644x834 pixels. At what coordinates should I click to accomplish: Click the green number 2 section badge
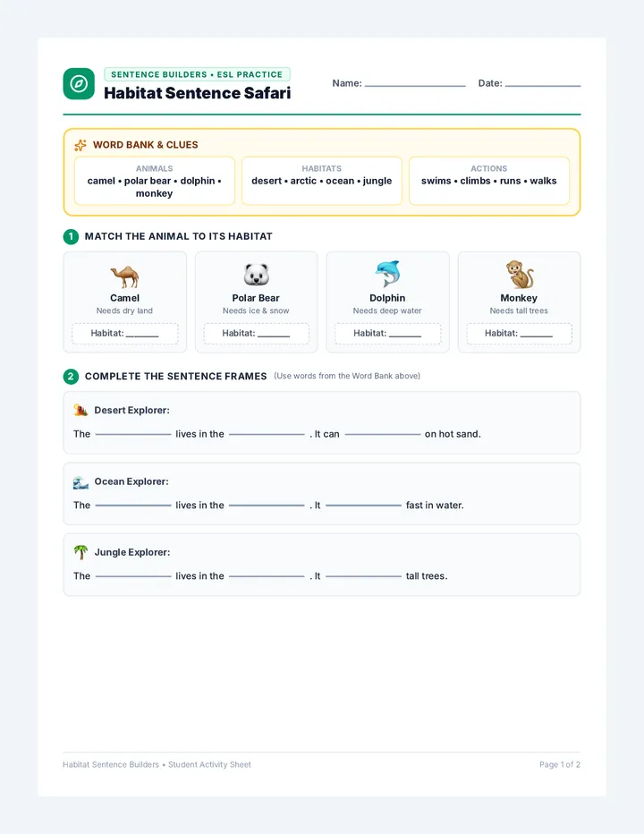(71, 377)
